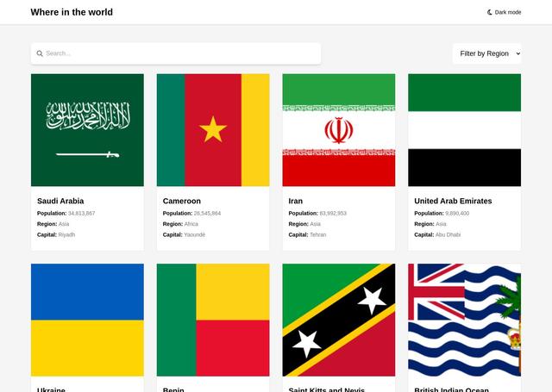Click the Where in the world title
552x392 pixels.
pyautogui.click(x=72, y=12)
